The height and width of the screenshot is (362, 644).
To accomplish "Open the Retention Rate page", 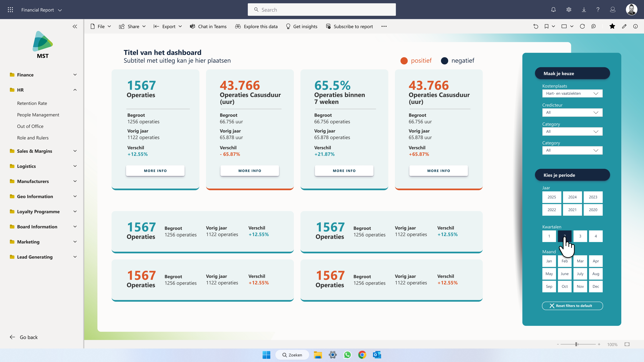I will pos(32,103).
